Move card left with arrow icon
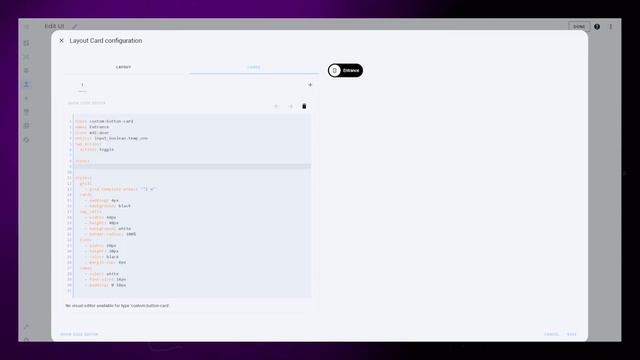Screen dimensions: 640x360 pos(276,106)
